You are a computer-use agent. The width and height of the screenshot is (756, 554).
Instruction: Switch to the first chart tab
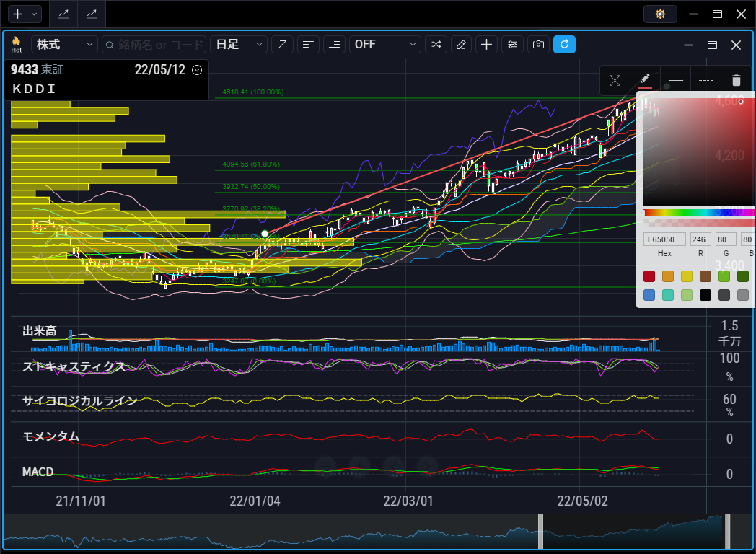(64, 14)
